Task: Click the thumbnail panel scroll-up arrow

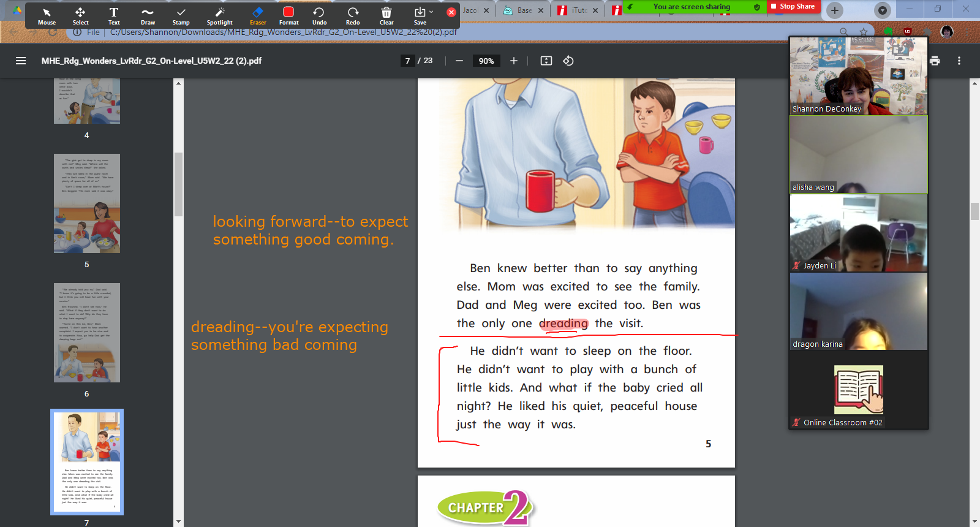Action: coord(178,83)
